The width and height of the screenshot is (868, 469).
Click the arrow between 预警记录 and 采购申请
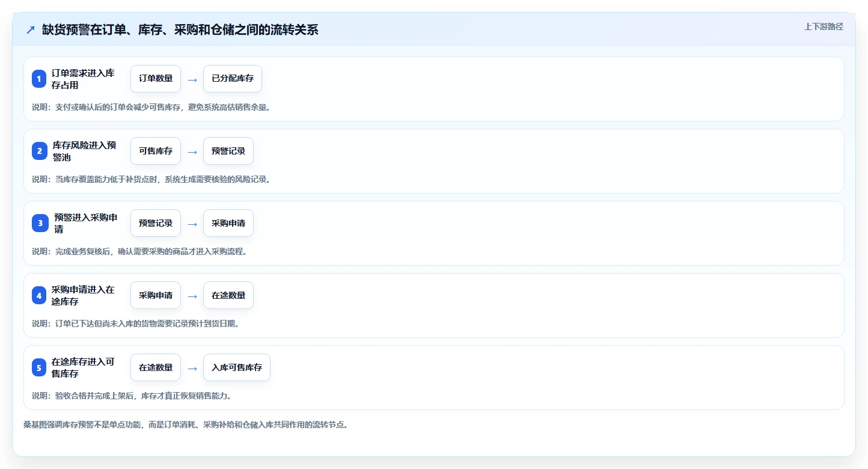click(192, 224)
